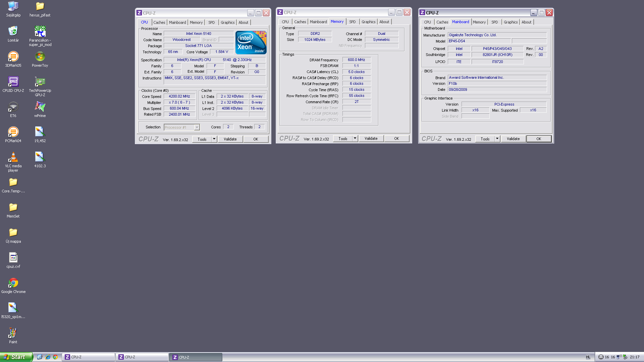Image resolution: width=644 pixels, height=362 pixels.
Task: Switch to About tab in CPU window
Action: [244, 22]
